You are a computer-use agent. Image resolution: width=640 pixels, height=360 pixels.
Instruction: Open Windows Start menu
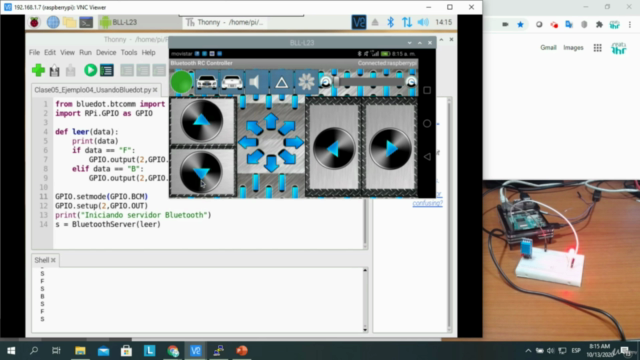click(x=11, y=351)
